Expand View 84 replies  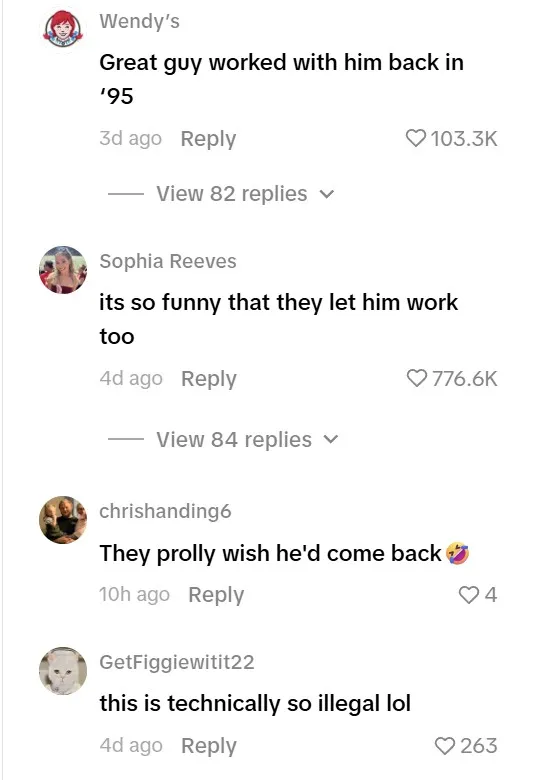[234, 440]
